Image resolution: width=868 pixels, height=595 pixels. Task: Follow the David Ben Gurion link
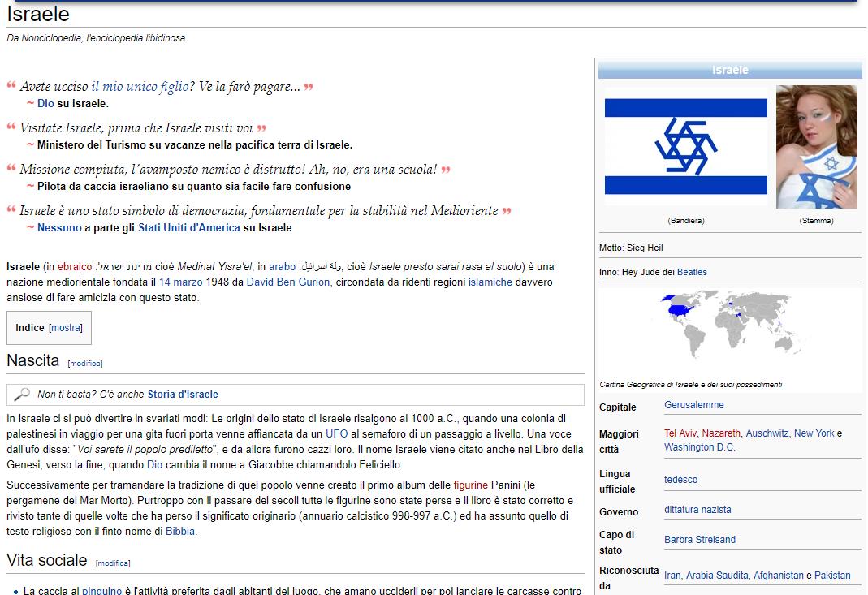288,282
